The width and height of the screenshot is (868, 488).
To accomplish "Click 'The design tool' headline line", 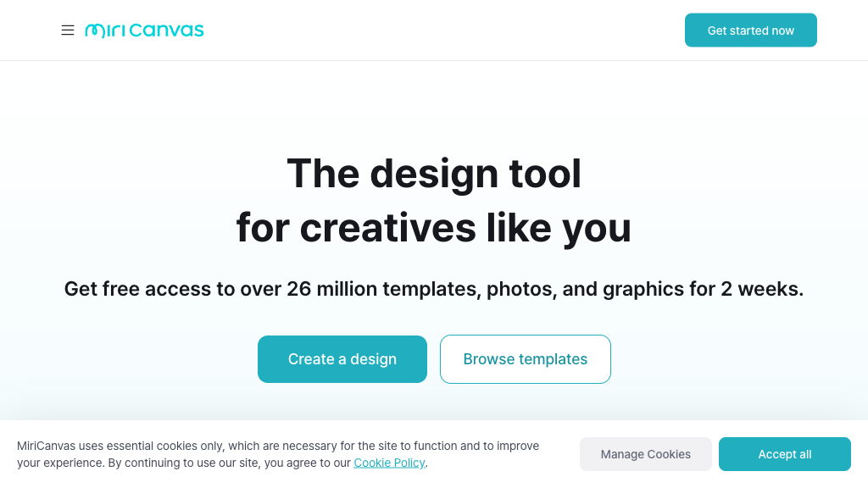I will [434, 174].
